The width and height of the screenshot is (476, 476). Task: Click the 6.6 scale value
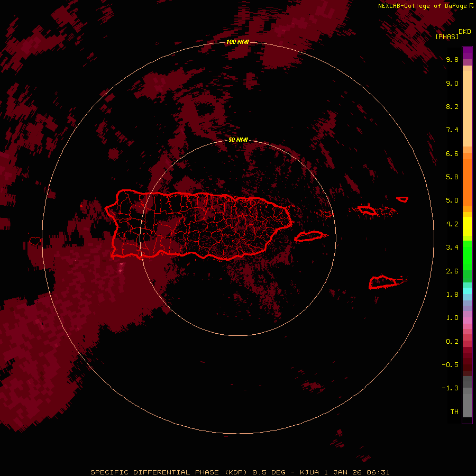pyautogui.click(x=452, y=153)
